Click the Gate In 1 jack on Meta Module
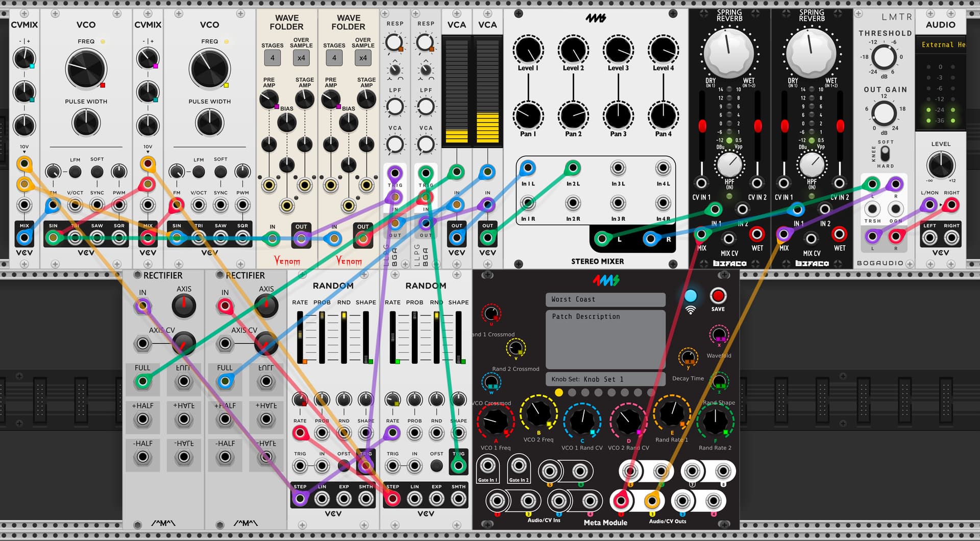This screenshot has height=541, width=980. (487, 465)
